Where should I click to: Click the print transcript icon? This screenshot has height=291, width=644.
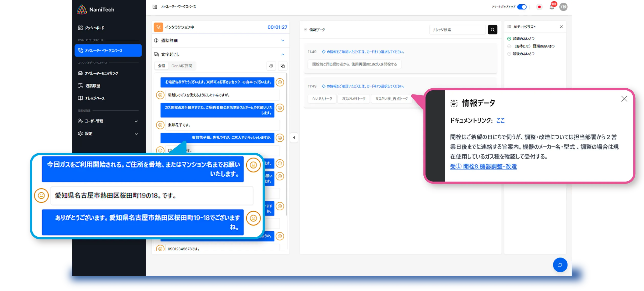tap(271, 66)
